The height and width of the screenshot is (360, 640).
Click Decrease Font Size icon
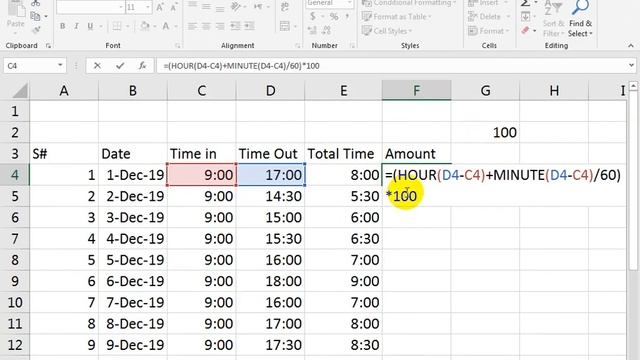[174, 7]
